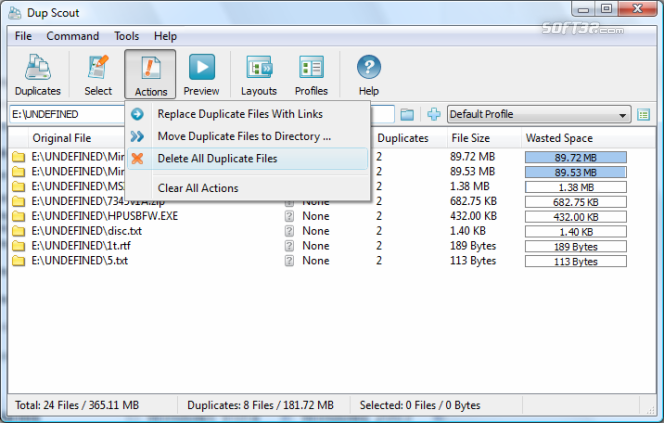Open the Tools menu
This screenshot has height=423, width=664.
click(127, 36)
